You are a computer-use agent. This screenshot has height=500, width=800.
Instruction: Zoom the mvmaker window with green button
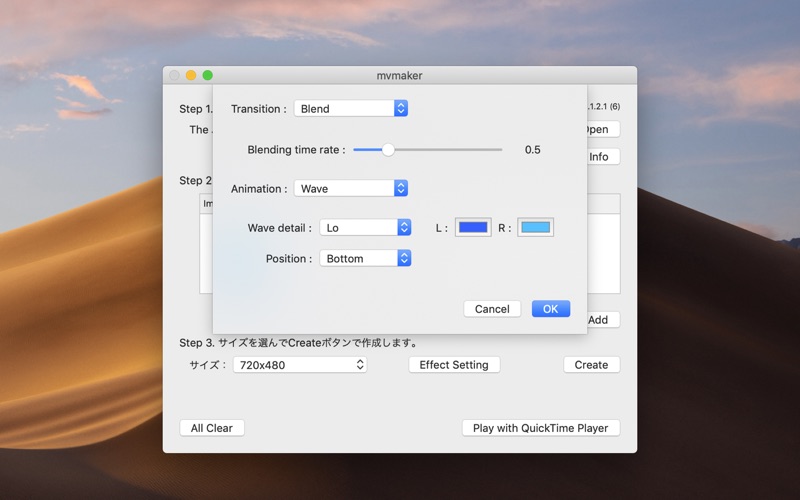[x=208, y=76]
